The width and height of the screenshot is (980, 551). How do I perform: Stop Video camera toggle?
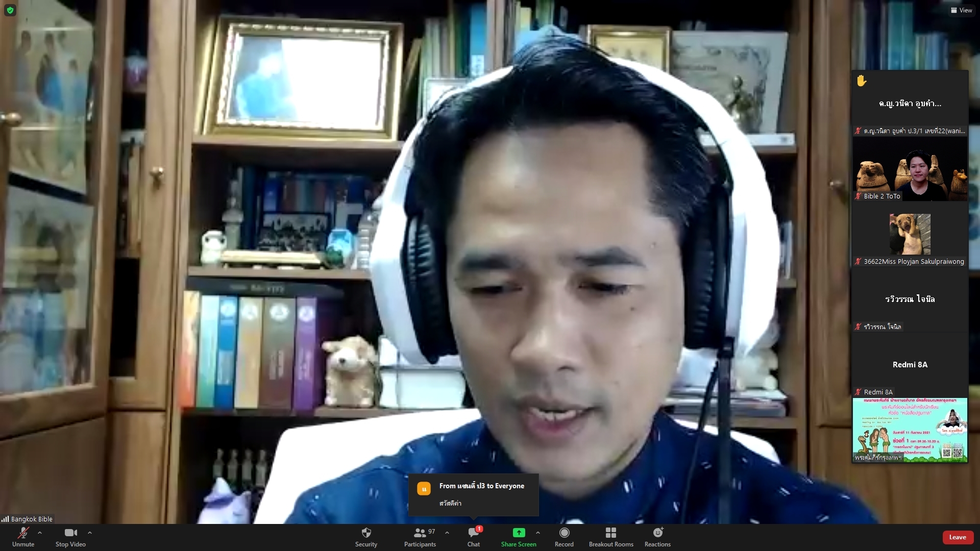pos(70,537)
